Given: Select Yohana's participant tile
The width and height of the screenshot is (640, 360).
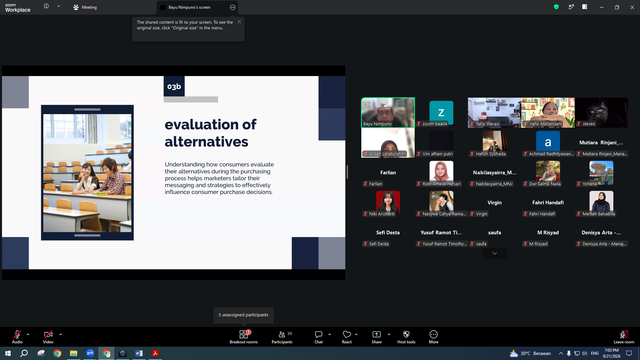Looking at the screenshot, I should 601,173.
